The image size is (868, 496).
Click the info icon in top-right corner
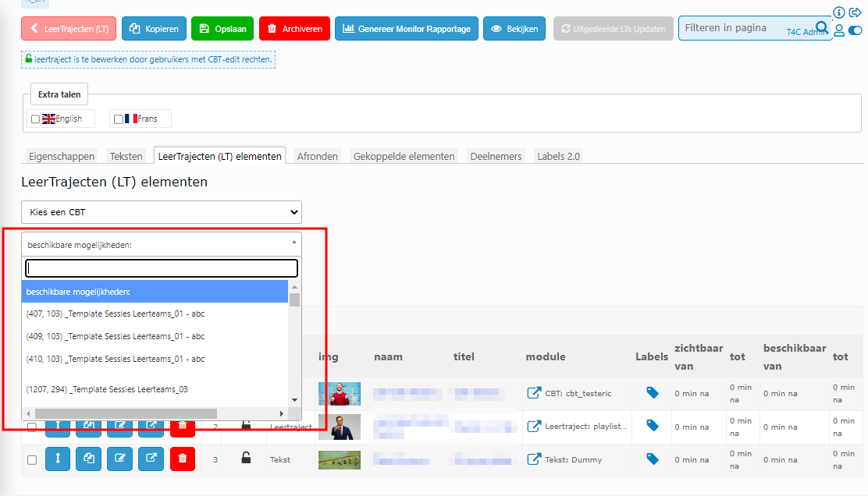point(839,12)
